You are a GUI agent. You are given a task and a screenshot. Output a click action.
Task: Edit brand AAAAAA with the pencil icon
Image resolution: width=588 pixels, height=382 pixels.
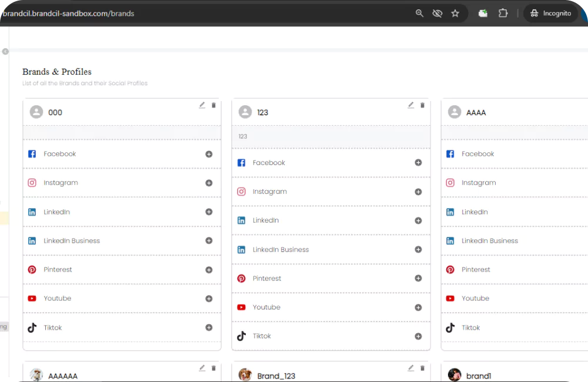202,368
